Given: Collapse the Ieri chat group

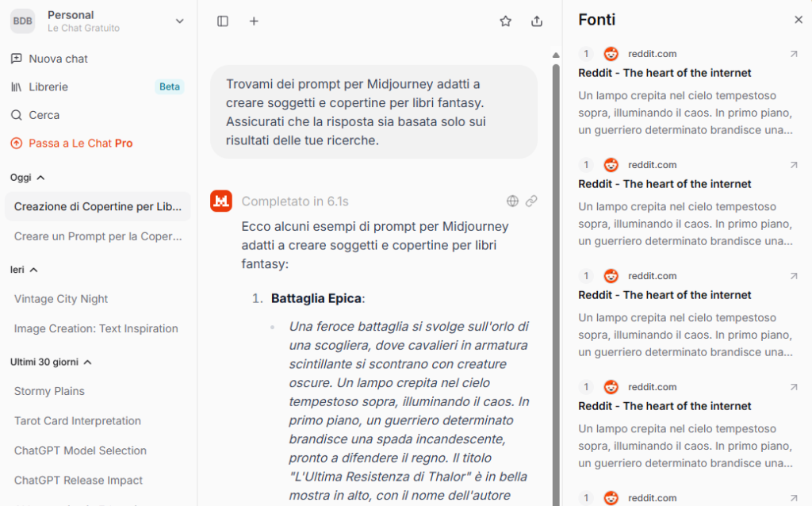Looking at the screenshot, I should [34, 270].
